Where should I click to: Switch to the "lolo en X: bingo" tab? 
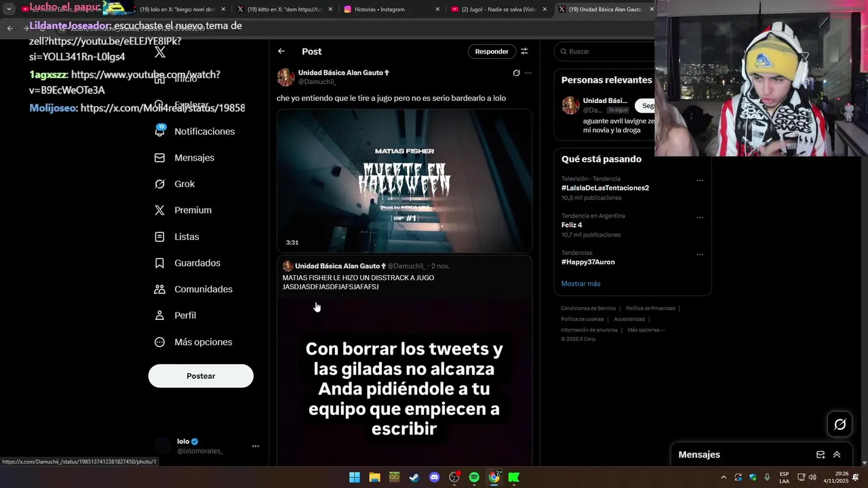[x=178, y=9]
